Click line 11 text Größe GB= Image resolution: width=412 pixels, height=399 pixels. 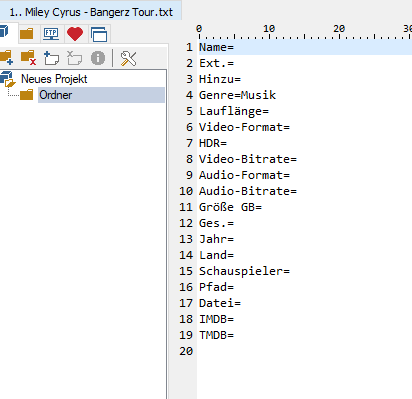[x=230, y=207]
